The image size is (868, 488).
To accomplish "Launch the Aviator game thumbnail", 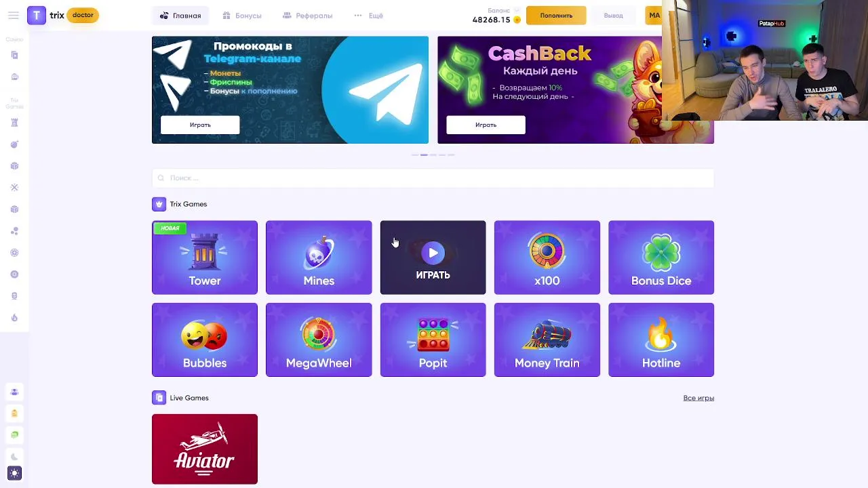I will pos(205,449).
